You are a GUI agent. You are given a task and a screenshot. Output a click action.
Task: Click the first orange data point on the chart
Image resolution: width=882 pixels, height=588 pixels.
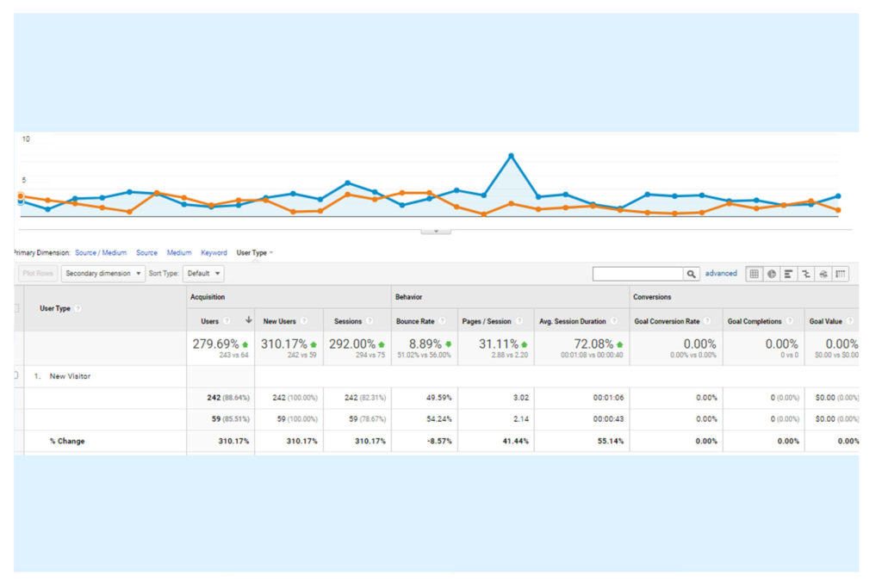21,196
